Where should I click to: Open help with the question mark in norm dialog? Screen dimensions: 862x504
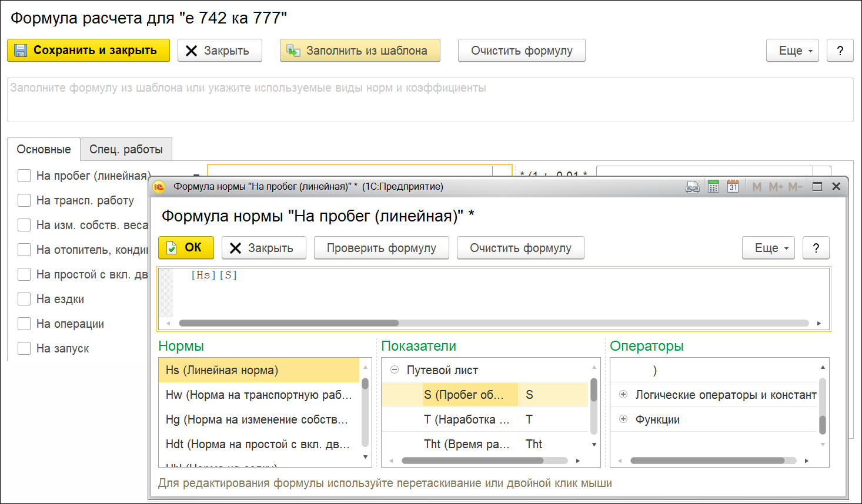pos(816,248)
